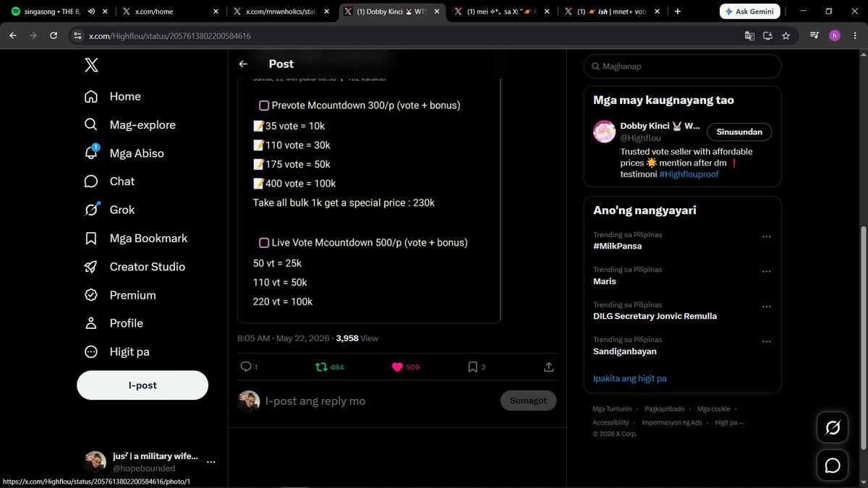
Task: Click the translate page icon in address bar
Action: [749, 35]
